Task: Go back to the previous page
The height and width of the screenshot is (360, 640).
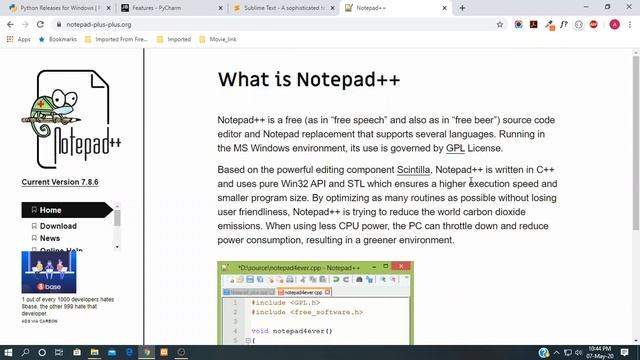Action: (10, 24)
